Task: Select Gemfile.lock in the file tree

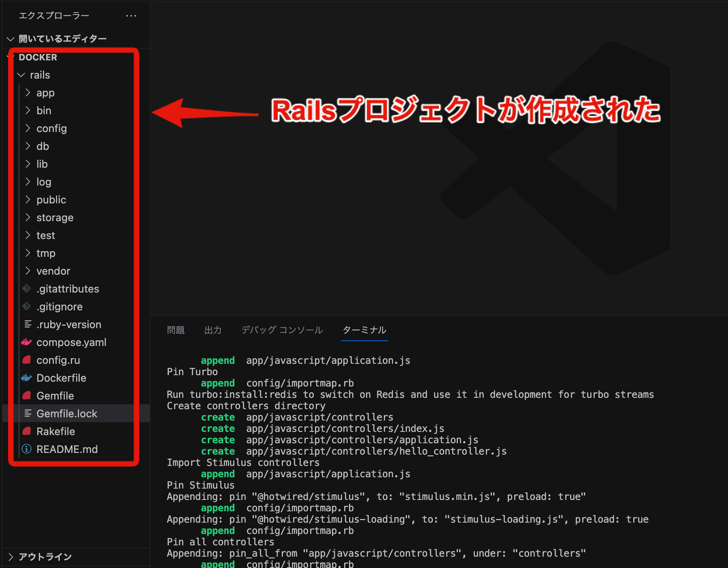Action: [67, 414]
